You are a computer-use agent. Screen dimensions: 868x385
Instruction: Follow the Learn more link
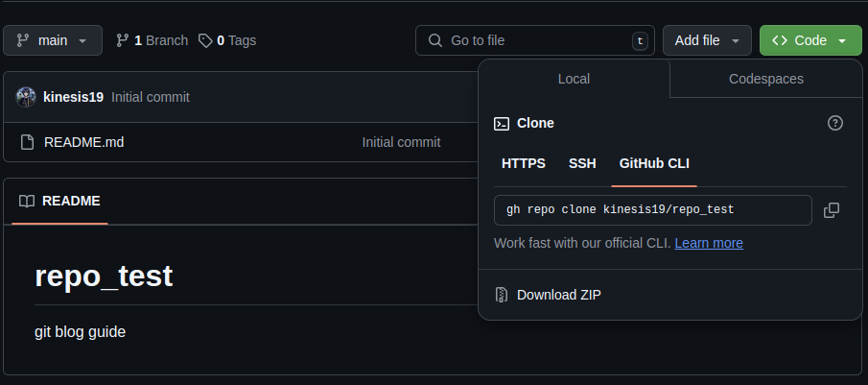coord(709,243)
